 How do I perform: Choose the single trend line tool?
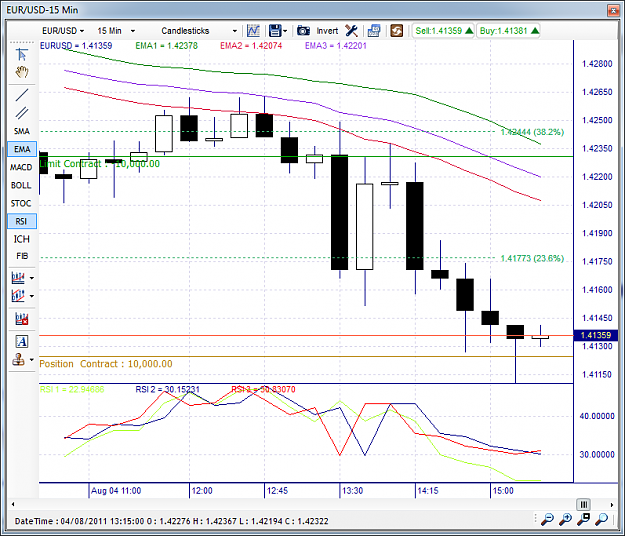pos(22,95)
